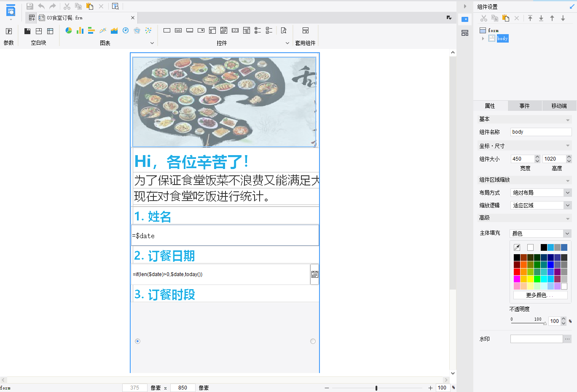
Task: Move component to bottom in the component tree toolbar
Action: tap(541, 18)
